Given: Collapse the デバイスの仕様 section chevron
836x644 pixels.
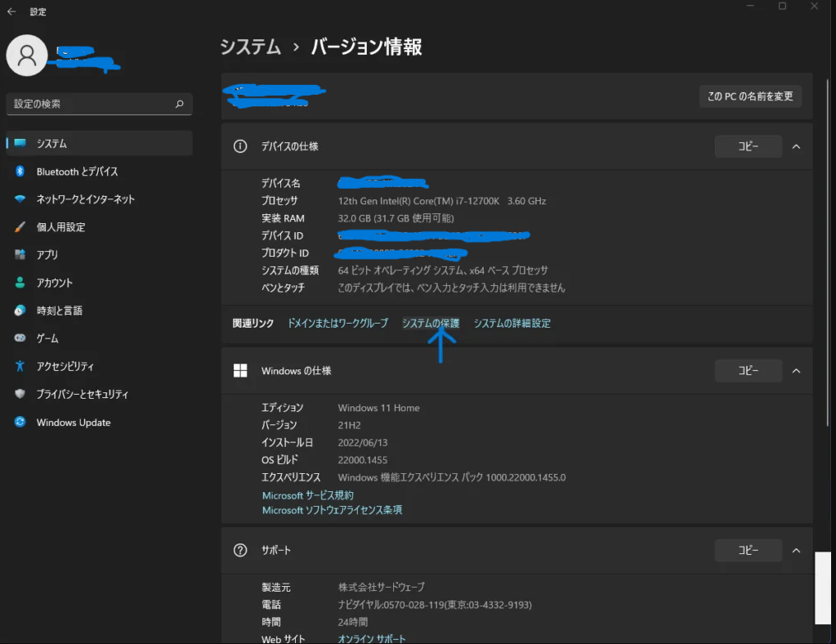Looking at the screenshot, I should pyautogui.click(x=796, y=146).
